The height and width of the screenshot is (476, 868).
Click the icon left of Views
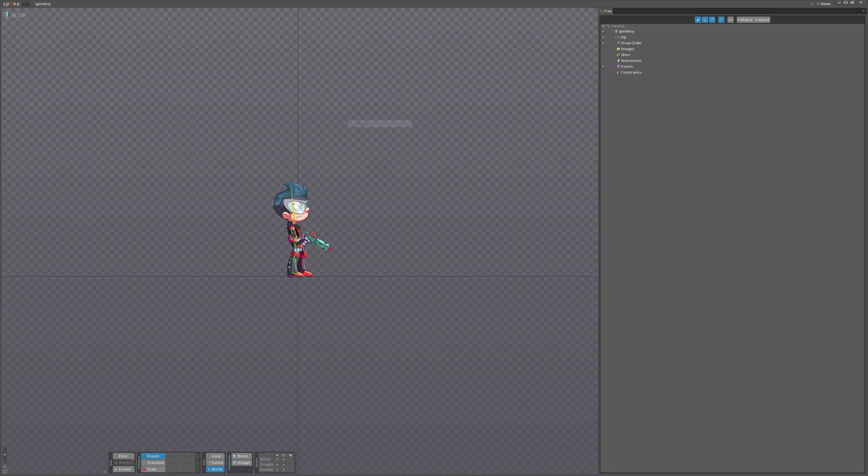(812, 4)
